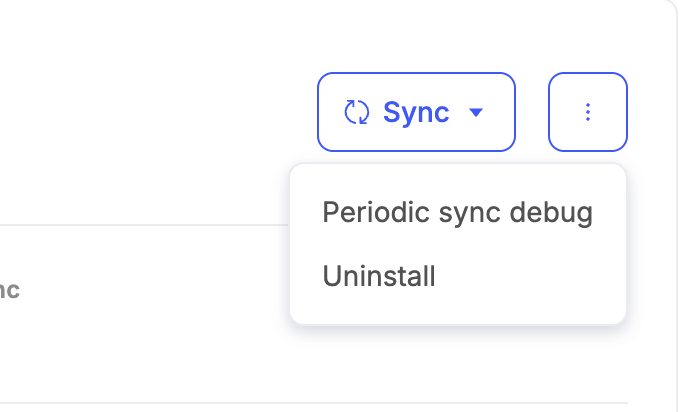
Task: Click the Periodic sync debug entry
Action: click(x=457, y=213)
